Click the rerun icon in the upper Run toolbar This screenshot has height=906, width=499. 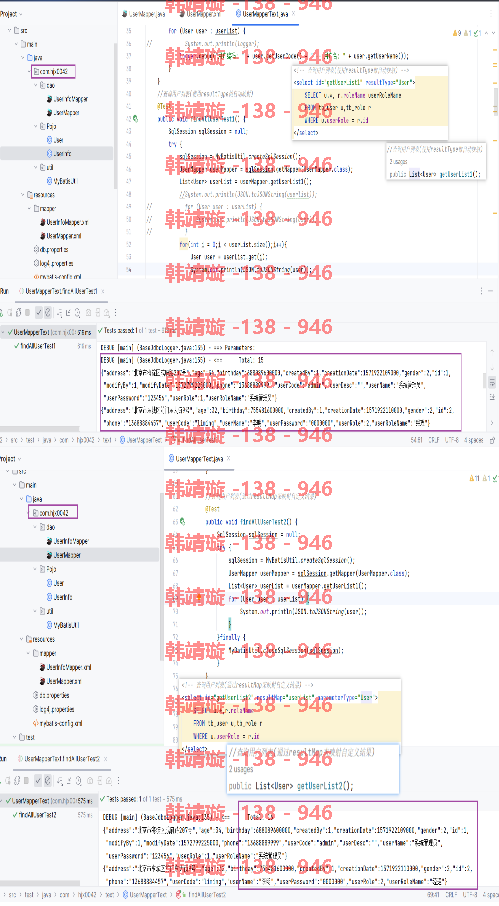point(2,313)
